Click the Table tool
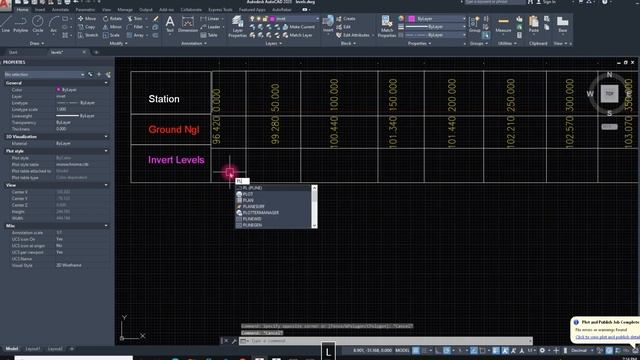Screen dimensions: 640x360 pos(209,35)
